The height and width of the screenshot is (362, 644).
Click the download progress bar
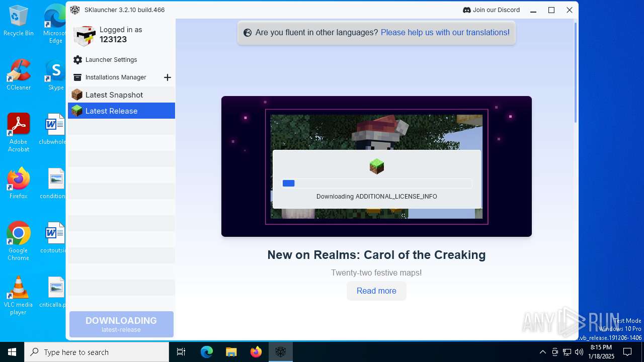click(376, 184)
